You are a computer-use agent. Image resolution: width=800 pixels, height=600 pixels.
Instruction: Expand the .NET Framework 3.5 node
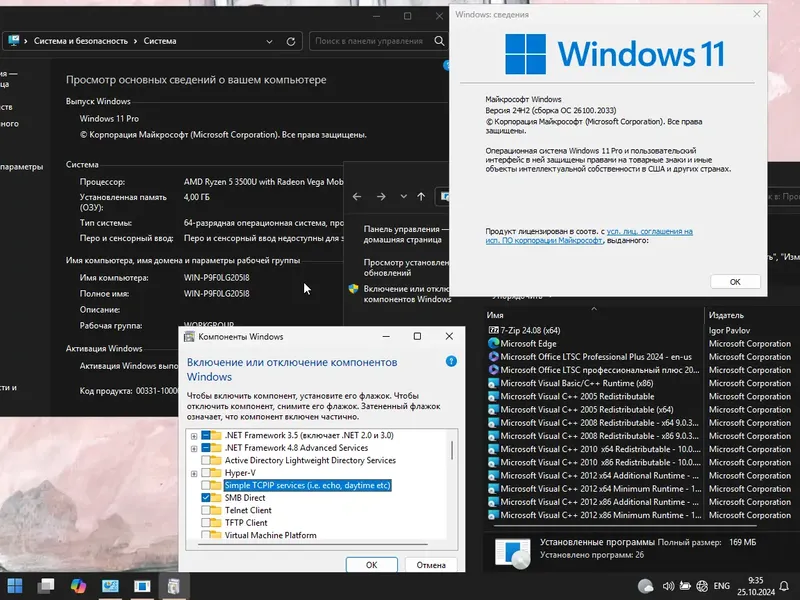coord(194,436)
